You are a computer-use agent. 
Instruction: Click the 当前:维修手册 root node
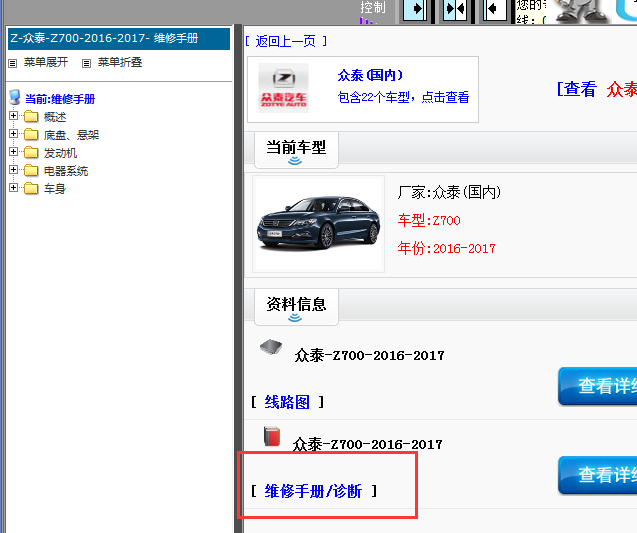60,99
